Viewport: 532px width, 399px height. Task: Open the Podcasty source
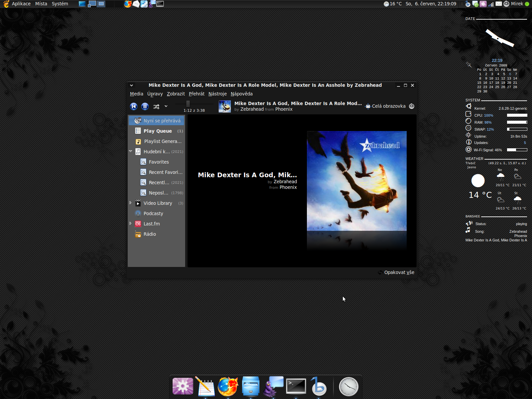157,213
